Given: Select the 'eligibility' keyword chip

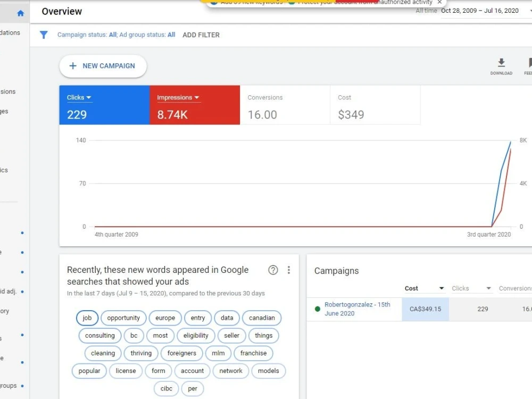Looking at the screenshot, I should click(x=196, y=336).
